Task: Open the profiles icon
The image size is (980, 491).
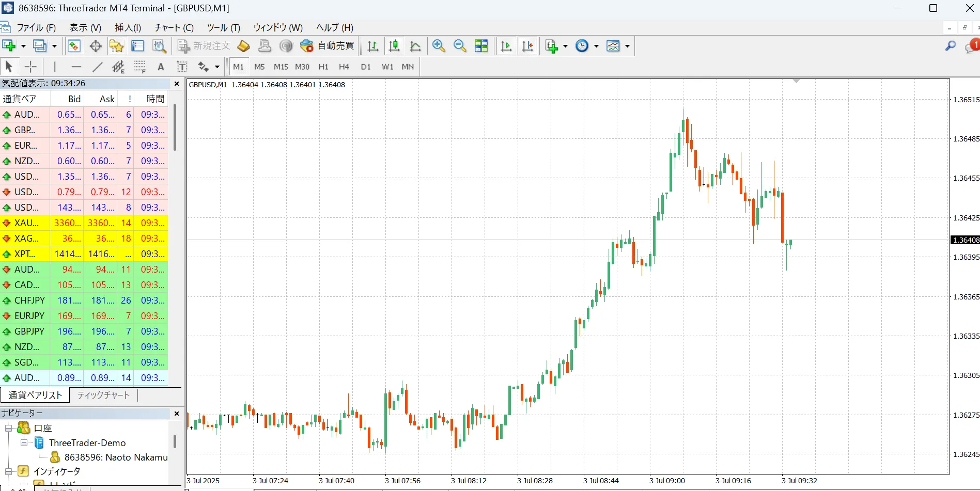Action: click(x=40, y=46)
